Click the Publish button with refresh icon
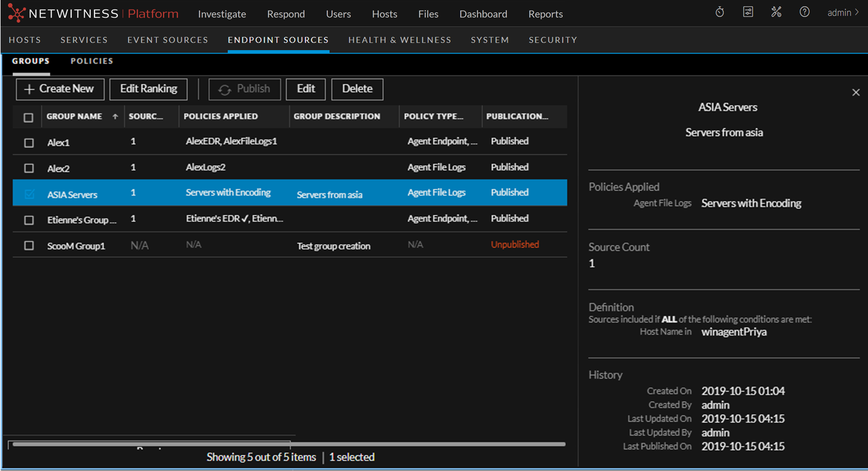868x471 pixels. point(244,89)
